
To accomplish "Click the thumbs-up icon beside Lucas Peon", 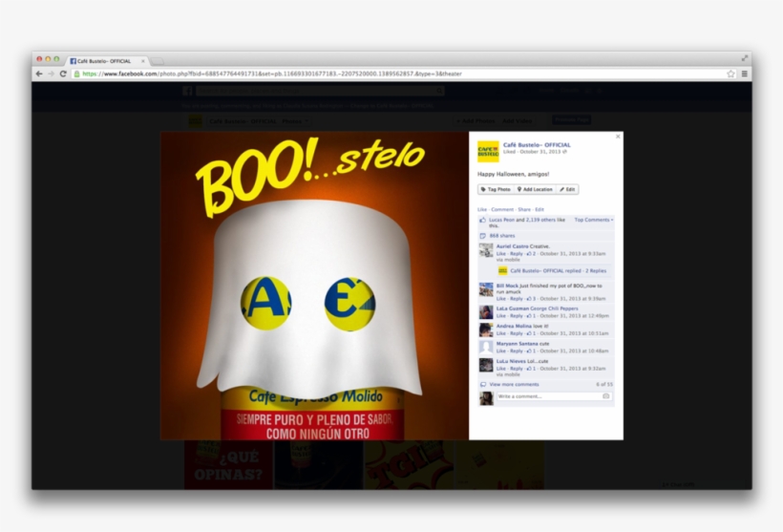I will coord(482,220).
